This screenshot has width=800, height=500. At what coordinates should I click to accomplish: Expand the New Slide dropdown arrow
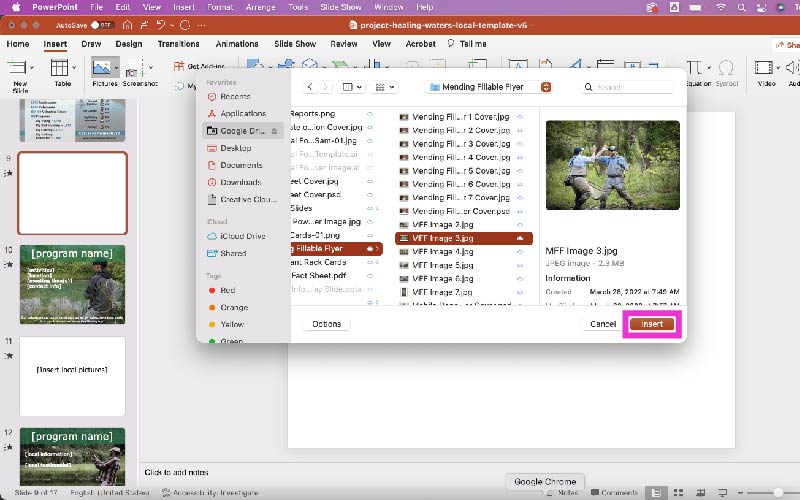click(32, 67)
